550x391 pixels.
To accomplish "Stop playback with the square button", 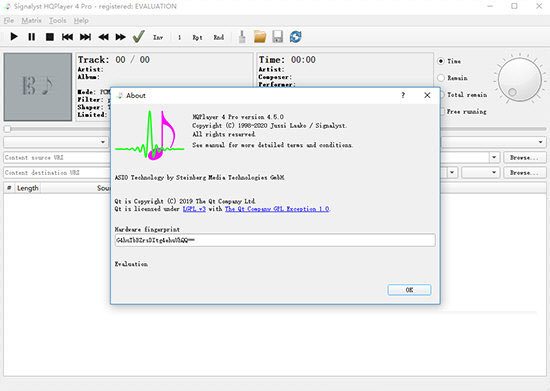I will [50, 36].
